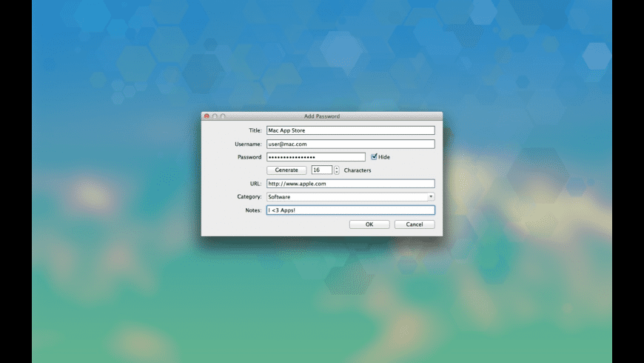Click the Cancel button
The image size is (644, 363).
coord(415,224)
